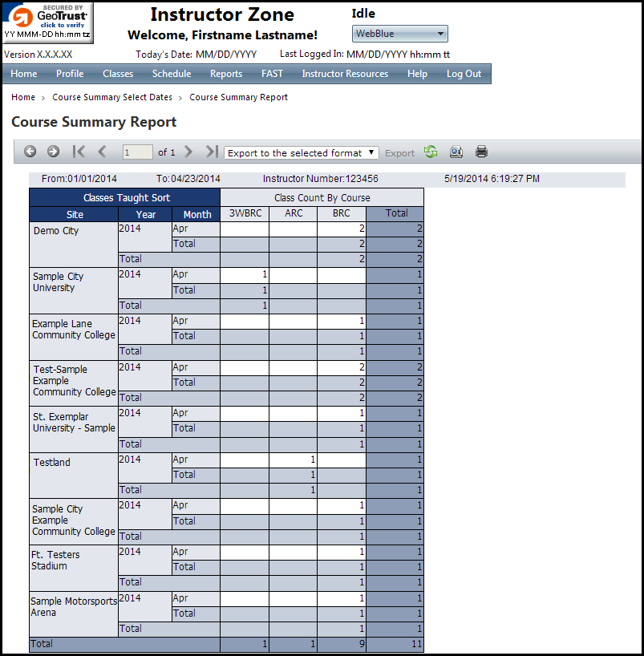This screenshot has width=644, height=656.
Task: Expand the WebBlue dropdown arrow
Action: tap(441, 34)
